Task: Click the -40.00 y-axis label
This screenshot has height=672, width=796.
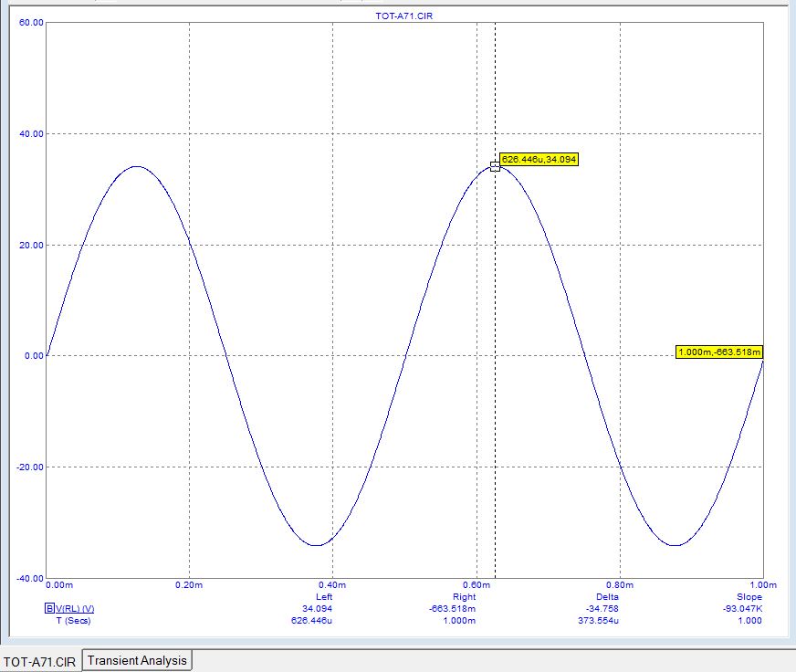Action: [30, 578]
